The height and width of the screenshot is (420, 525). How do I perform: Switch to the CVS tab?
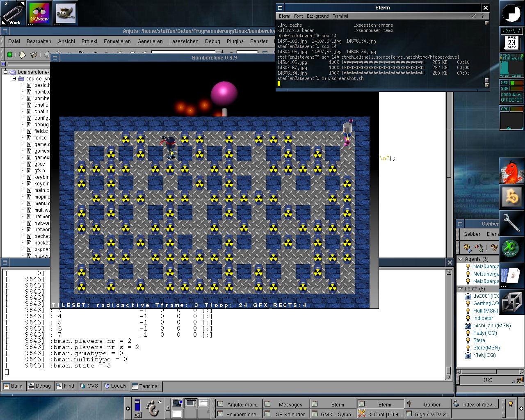(89, 386)
